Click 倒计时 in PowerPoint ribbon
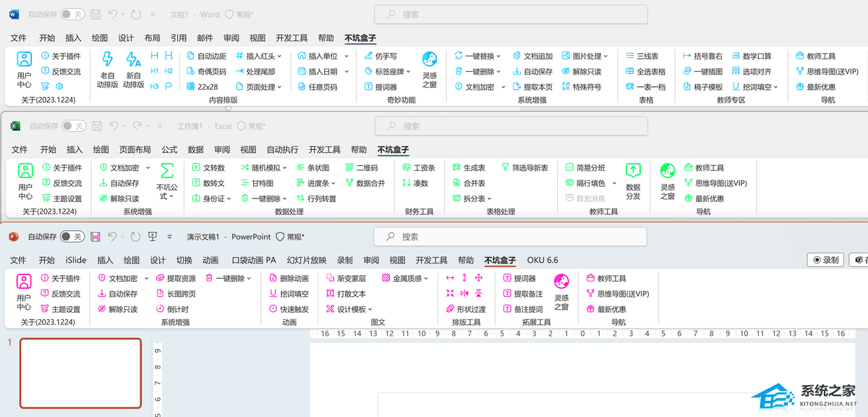 pos(173,309)
